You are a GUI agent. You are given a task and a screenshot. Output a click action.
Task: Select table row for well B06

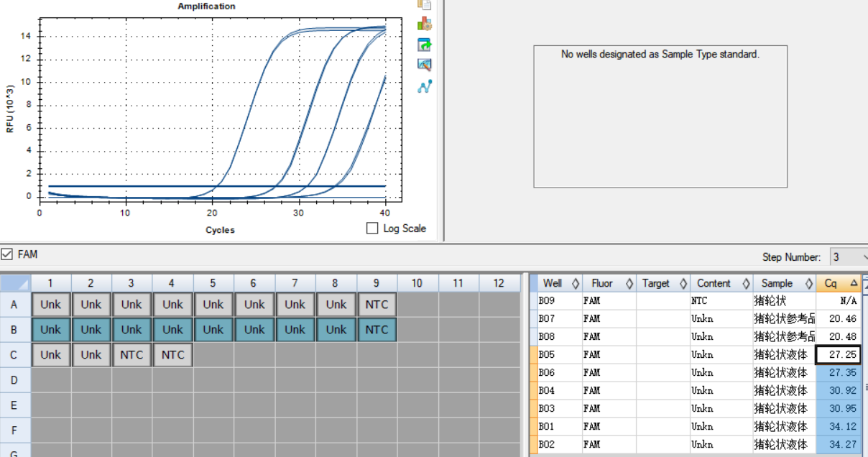coord(695,373)
